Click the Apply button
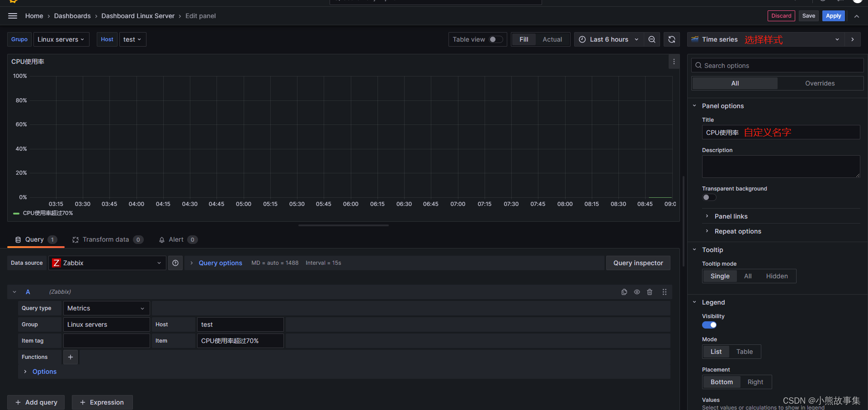This screenshot has width=868, height=410. coord(833,16)
